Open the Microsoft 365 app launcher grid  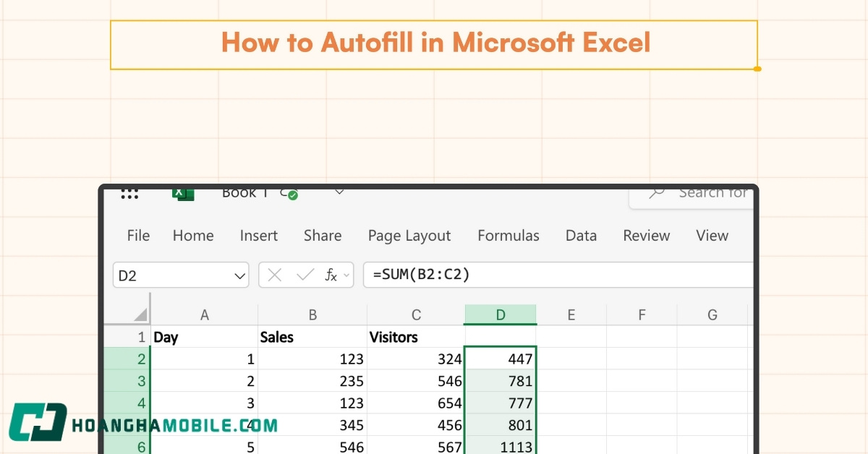pos(129,193)
